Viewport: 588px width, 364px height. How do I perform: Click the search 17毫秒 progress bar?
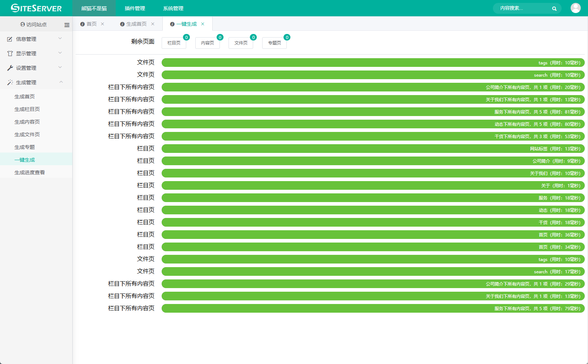point(373,271)
